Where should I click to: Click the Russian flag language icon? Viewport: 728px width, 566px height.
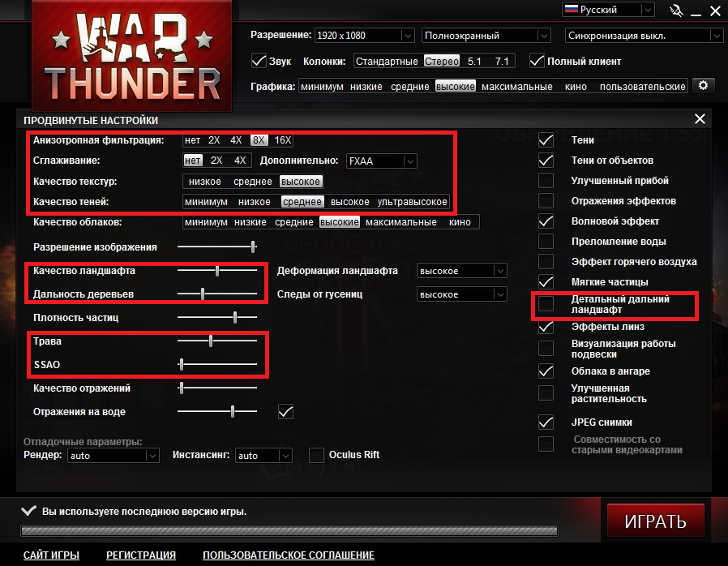point(572,9)
